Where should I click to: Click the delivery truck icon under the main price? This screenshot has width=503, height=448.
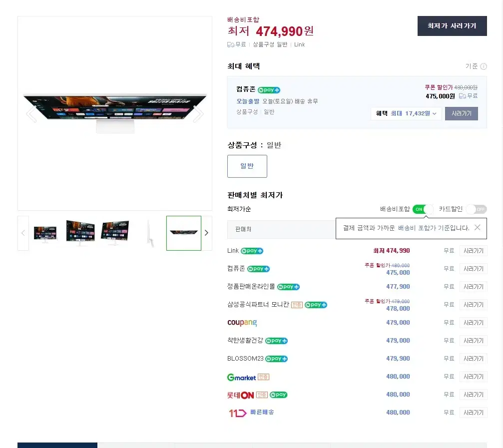pyautogui.click(x=231, y=44)
